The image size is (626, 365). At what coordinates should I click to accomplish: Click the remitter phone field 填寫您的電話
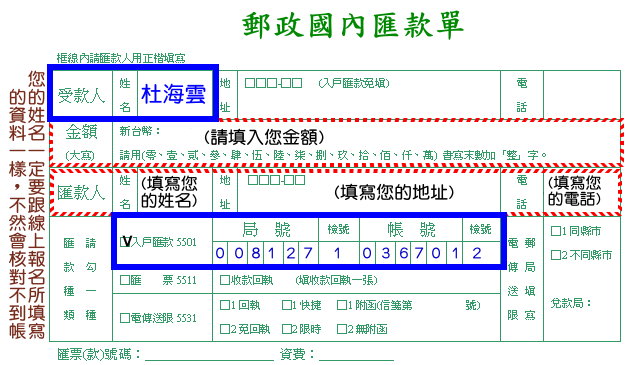click(x=581, y=191)
